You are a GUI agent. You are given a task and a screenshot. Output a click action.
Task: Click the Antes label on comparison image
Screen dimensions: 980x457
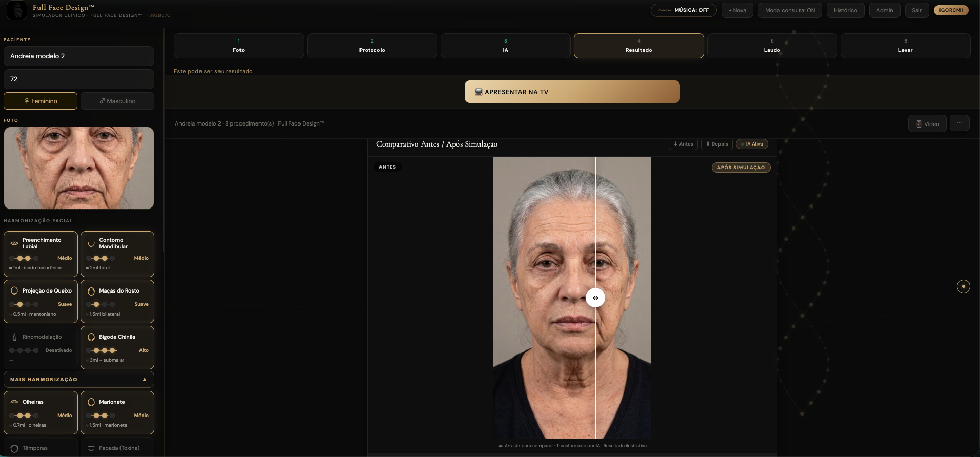click(x=387, y=167)
